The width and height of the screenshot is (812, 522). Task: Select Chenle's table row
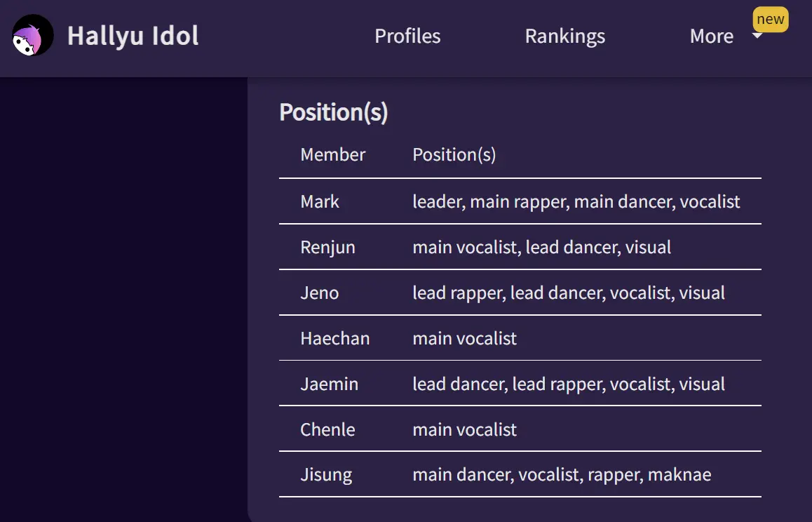[x=520, y=429]
